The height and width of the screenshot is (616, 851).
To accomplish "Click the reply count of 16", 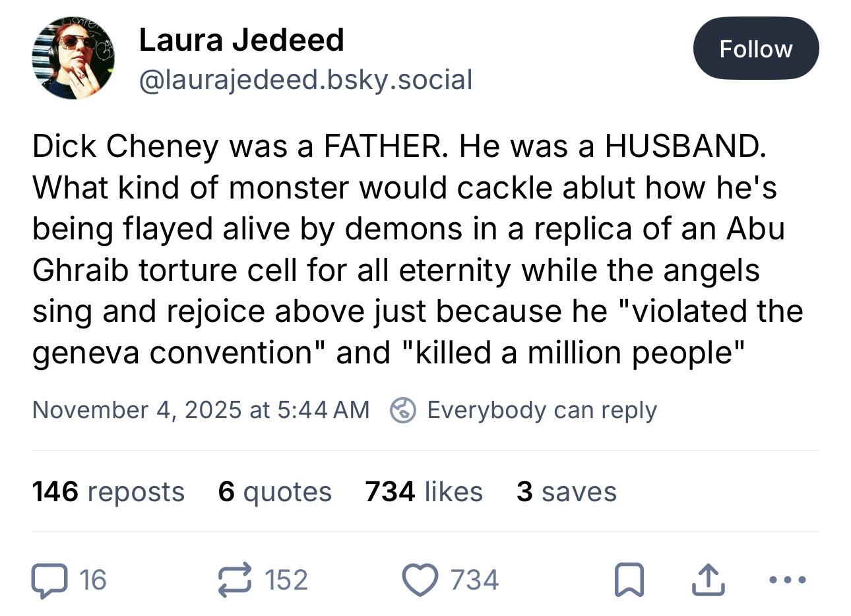I will 92,580.
